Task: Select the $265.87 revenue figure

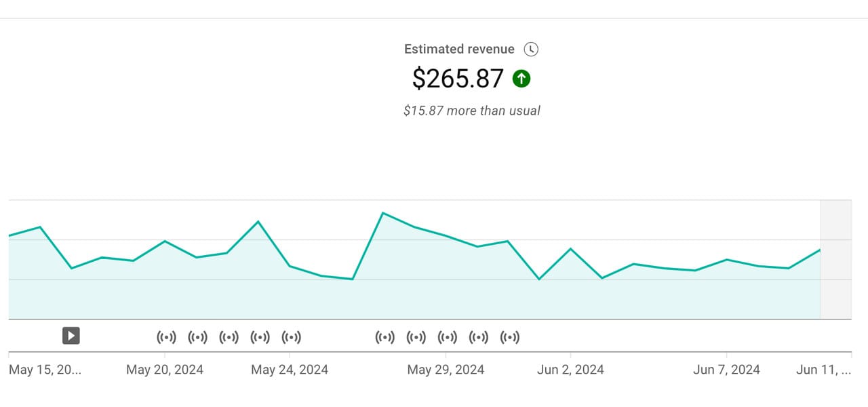Action: [458, 78]
